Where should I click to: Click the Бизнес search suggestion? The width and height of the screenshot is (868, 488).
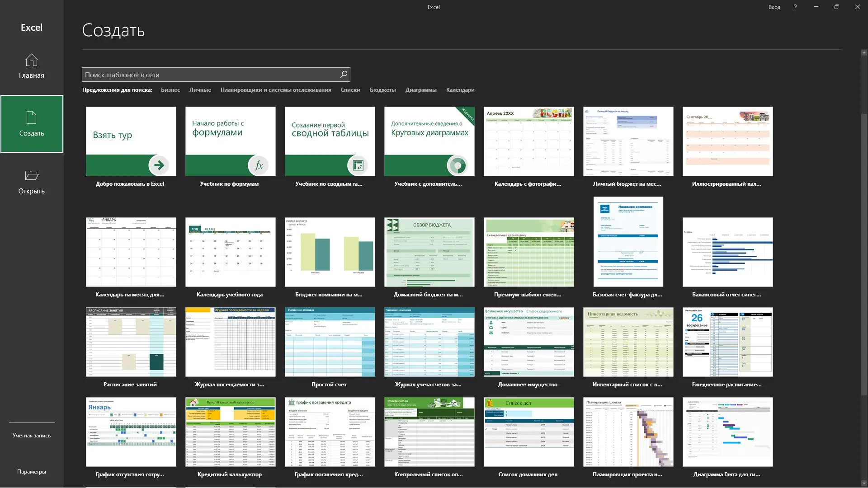[x=170, y=90]
